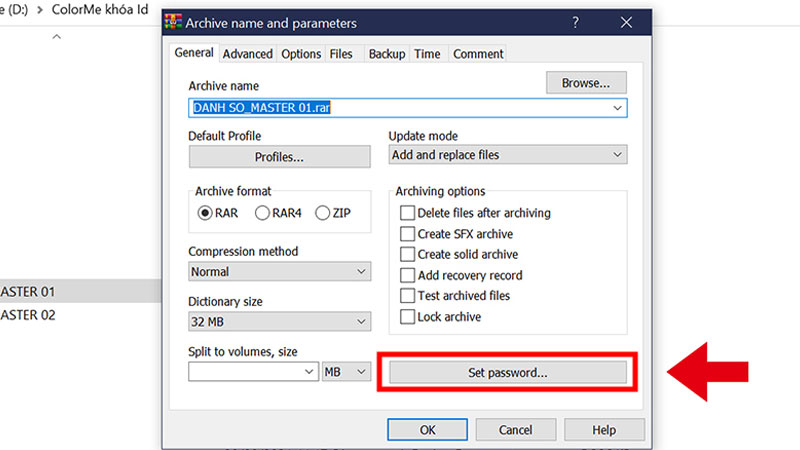This screenshot has height=450, width=800.
Task: Enable the Add recovery record checkbox
Action: tap(407, 275)
